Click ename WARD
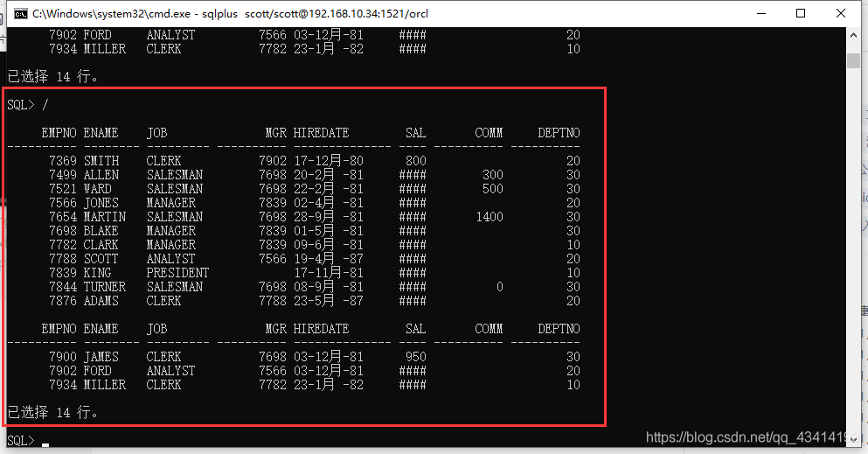Viewport: 868px width, 454px height. 97,189
